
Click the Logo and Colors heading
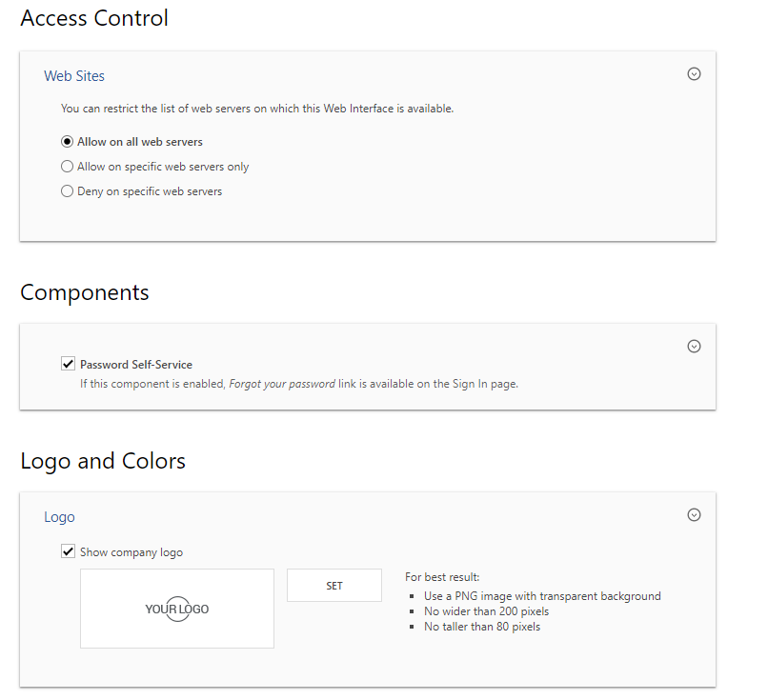[103, 461]
